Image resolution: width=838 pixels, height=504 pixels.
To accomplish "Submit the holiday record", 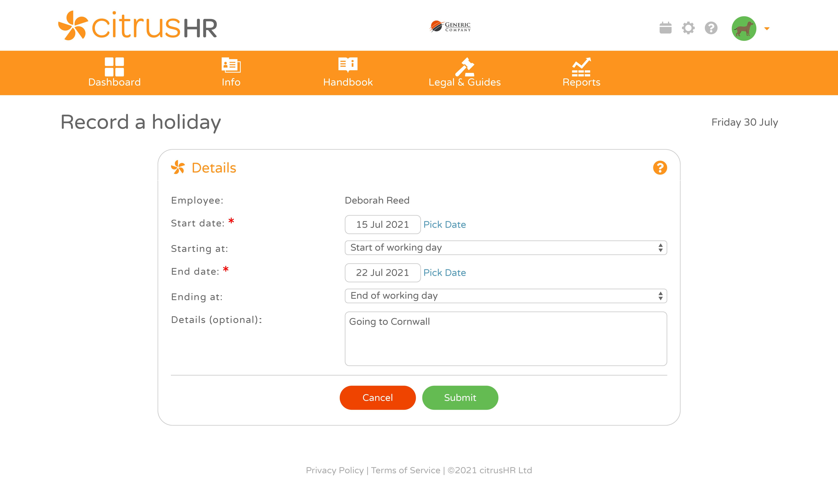I will [460, 398].
